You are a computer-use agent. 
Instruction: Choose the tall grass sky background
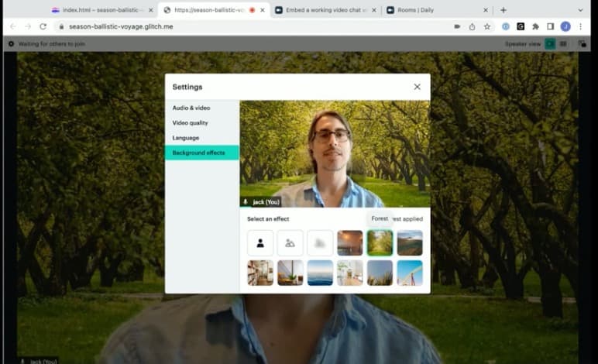click(380, 273)
